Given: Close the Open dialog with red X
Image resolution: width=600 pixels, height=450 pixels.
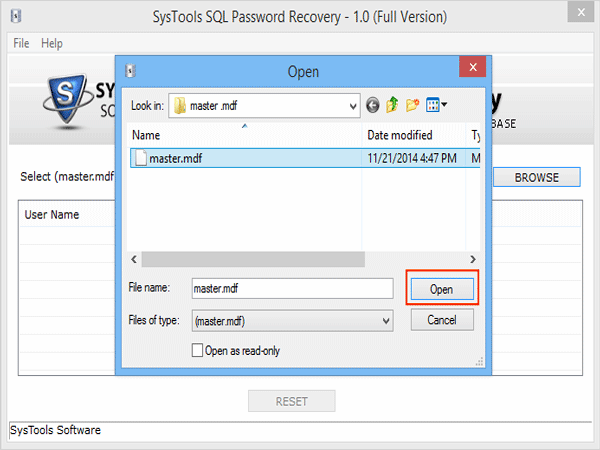Looking at the screenshot, I should pos(473,67).
